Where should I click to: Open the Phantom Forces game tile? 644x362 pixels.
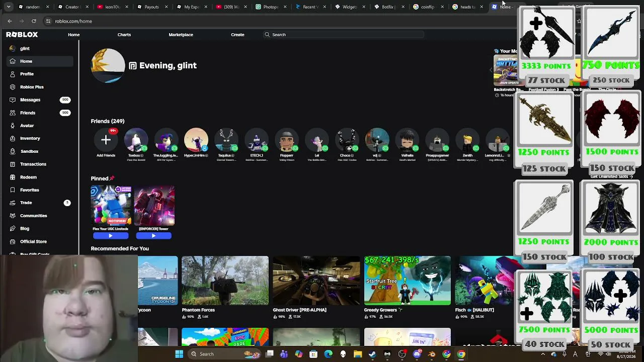(x=225, y=281)
